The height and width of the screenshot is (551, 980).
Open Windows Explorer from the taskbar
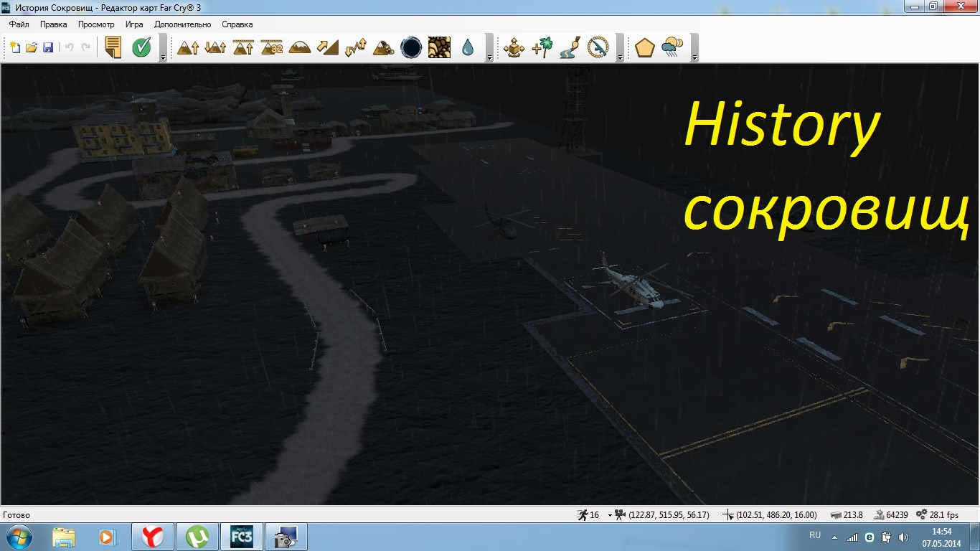[64, 537]
